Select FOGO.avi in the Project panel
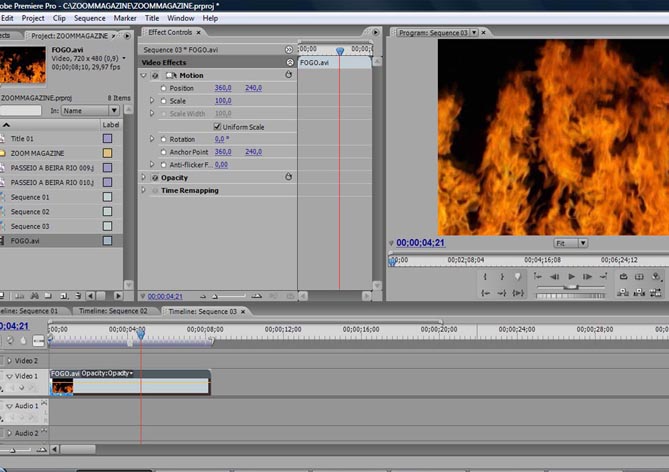 [x=25, y=241]
